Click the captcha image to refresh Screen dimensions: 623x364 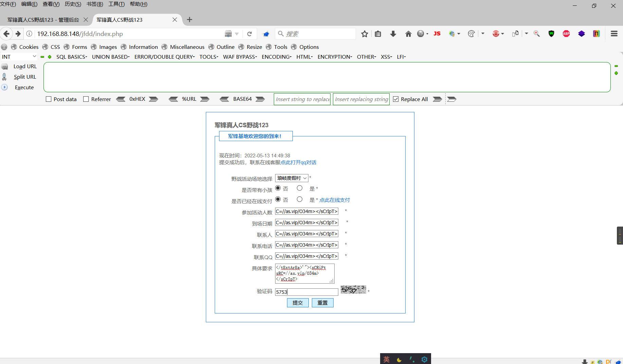353,289
